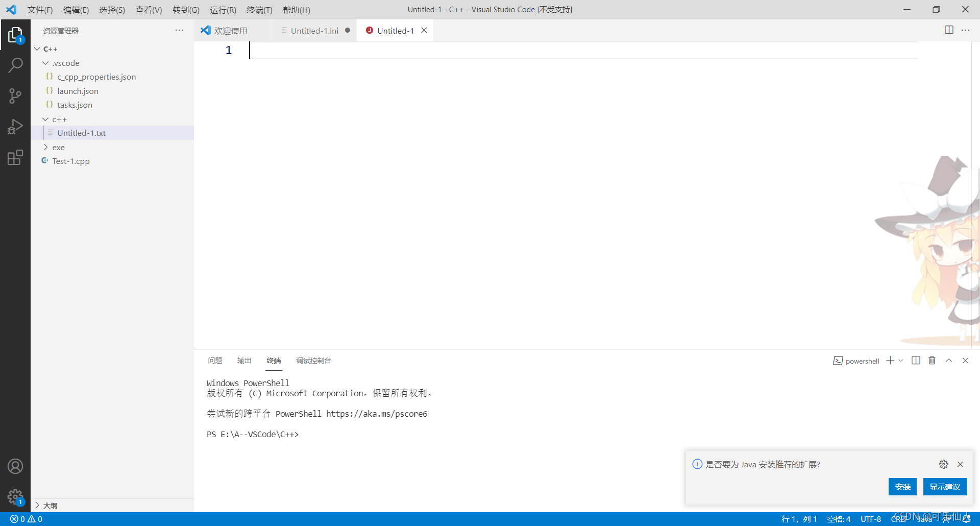The height and width of the screenshot is (526, 980).
Task: Open the 帮助(H) menu
Action: [x=297, y=10]
